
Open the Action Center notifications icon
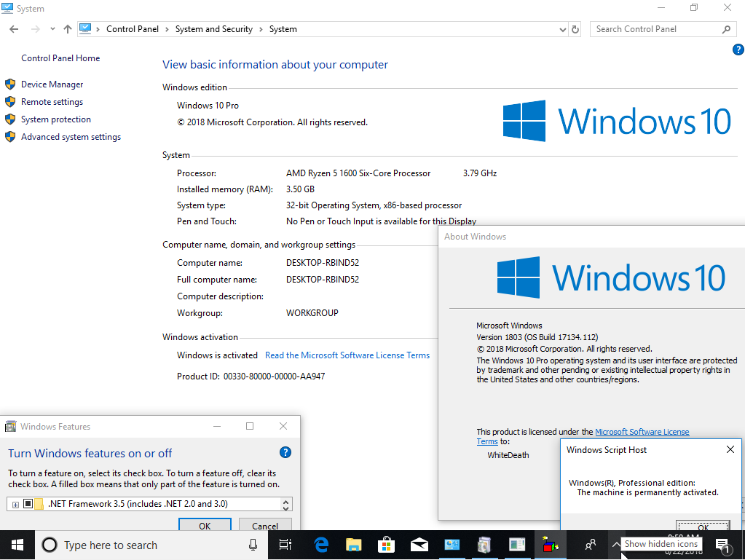[x=722, y=545]
